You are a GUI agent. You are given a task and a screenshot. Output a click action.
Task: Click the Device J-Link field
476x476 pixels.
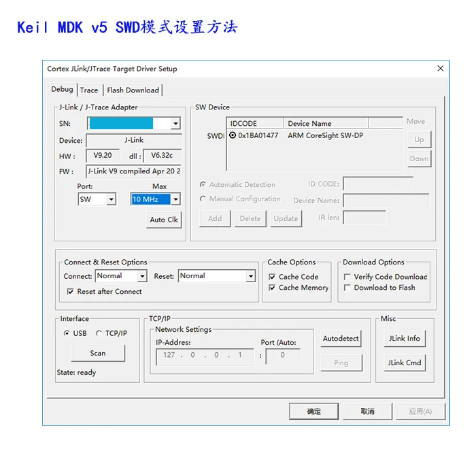(134, 140)
